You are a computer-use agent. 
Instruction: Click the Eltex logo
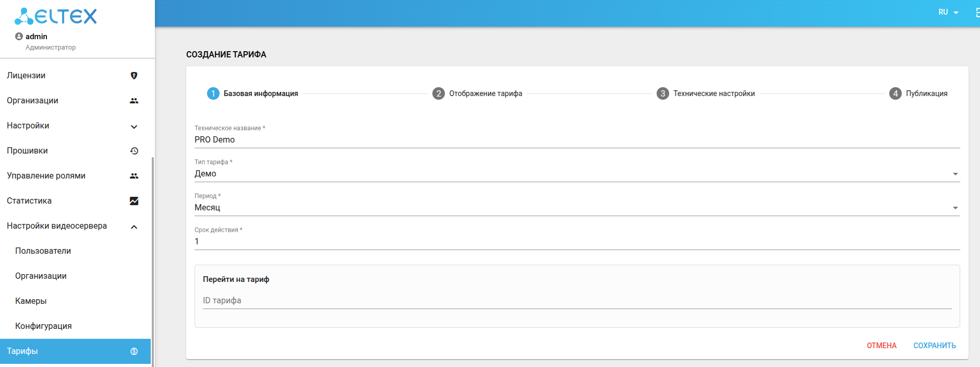56,17
